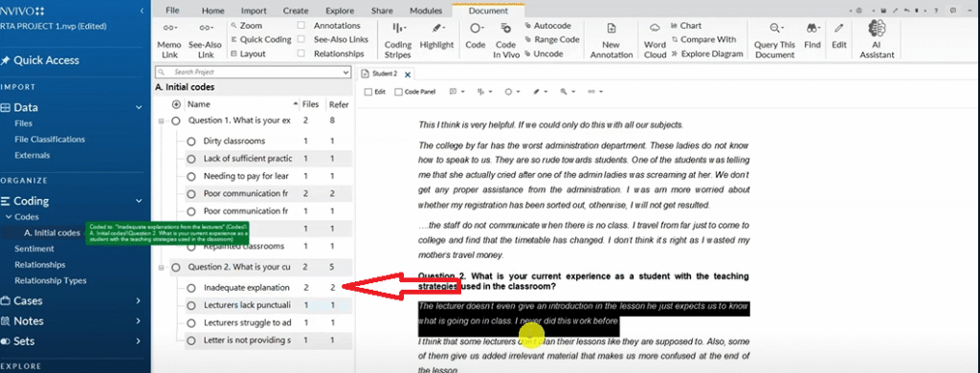Screen dimensions: 980x373
Task: Switch to the Modules ribbon tab
Action: (x=426, y=11)
